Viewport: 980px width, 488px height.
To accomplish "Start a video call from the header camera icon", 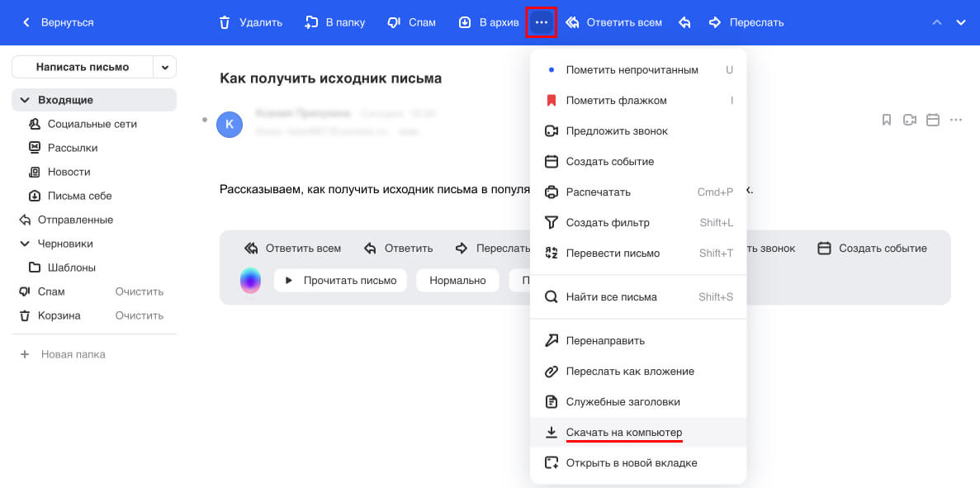I will click(909, 120).
